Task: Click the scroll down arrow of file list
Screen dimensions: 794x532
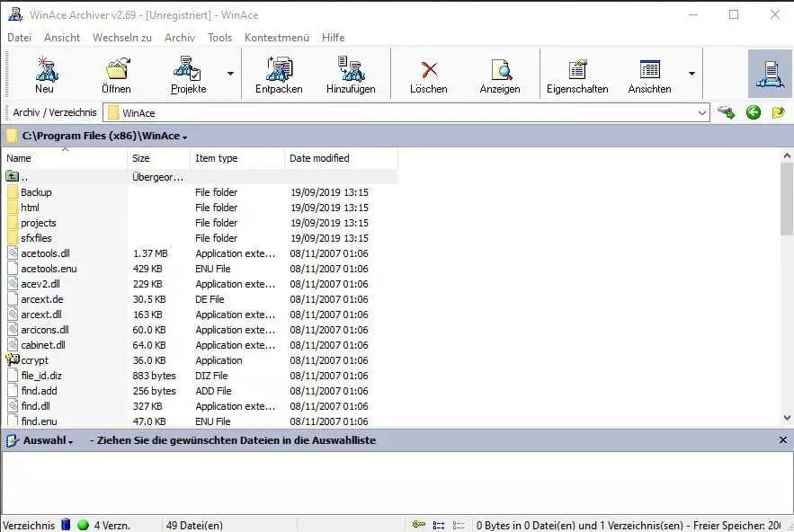Action: (x=787, y=418)
